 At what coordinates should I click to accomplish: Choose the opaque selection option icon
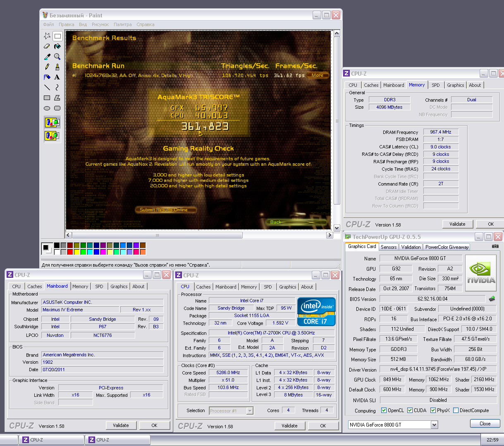[53, 122]
